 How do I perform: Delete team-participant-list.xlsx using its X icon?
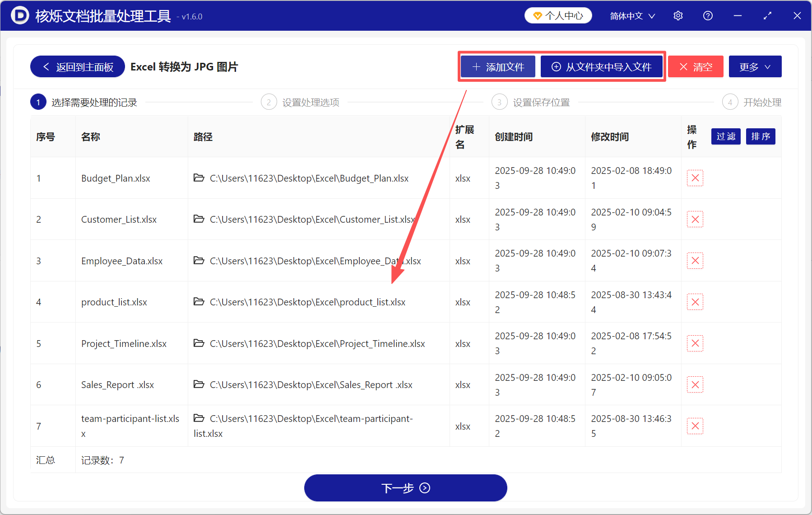(695, 426)
